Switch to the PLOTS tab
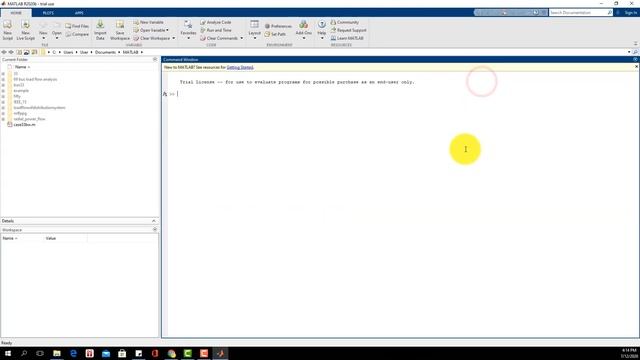 [x=48, y=13]
